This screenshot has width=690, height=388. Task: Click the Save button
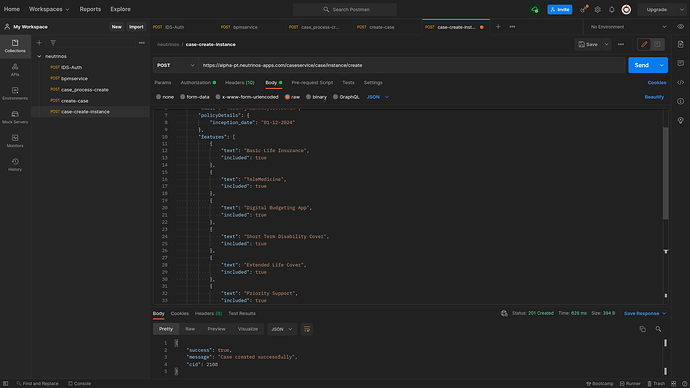coord(588,44)
